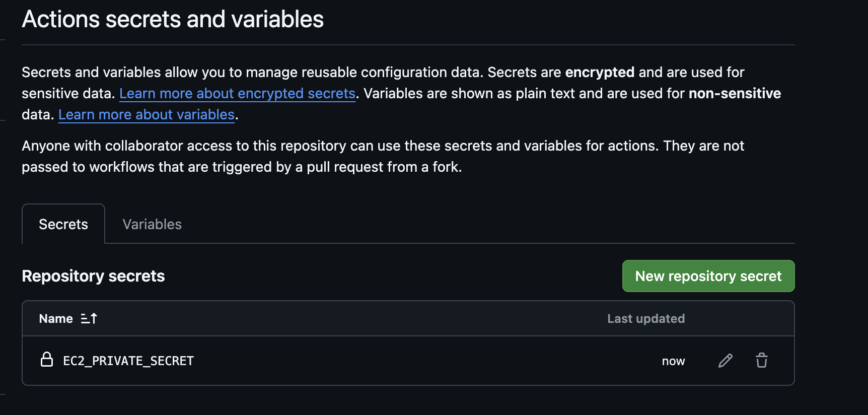This screenshot has height=415, width=868.
Task: Click the Name column header
Action: point(55,318)
